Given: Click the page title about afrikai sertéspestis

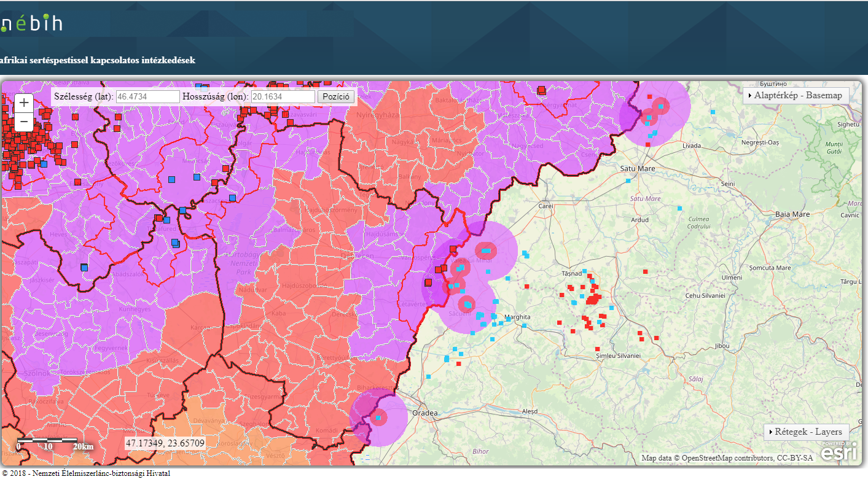Looking at the screenshot, I should [98, 60].
